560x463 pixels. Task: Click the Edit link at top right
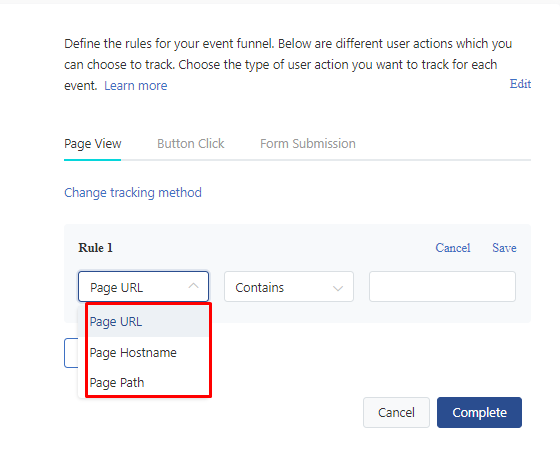[x=520, y=84]
